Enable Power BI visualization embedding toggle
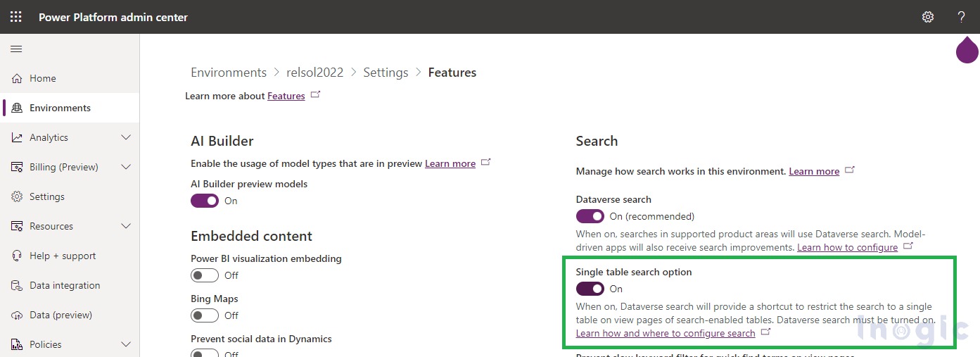Viewport: 980px width, 357px height. (x=205, y=275)
